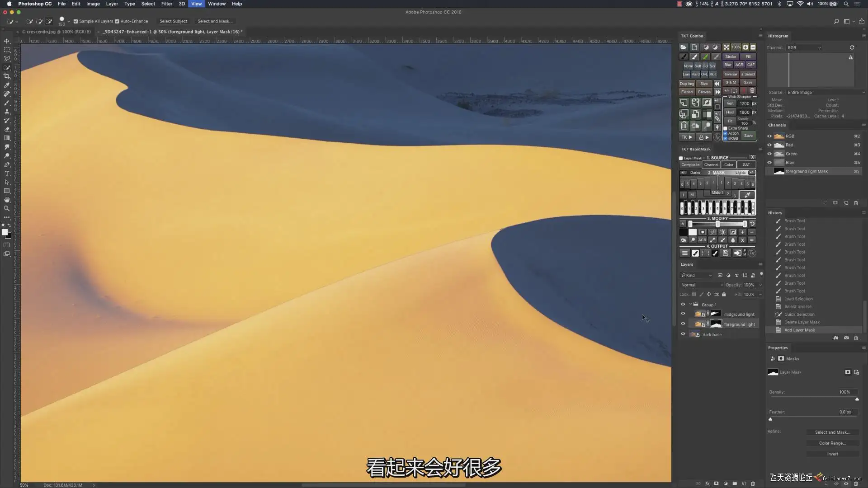The height and width of the screenshot is (488, 868).
Task: Click the Histogram refresh icon
Action: click(852, 47)
